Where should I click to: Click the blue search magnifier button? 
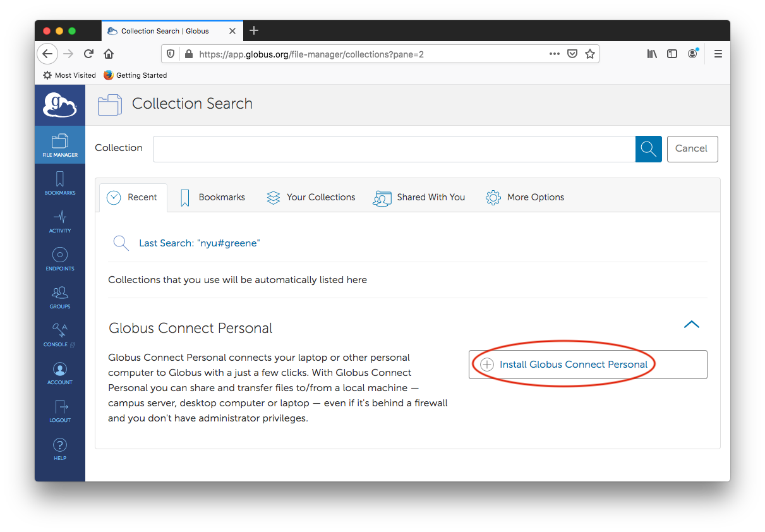tap(648, 148)
